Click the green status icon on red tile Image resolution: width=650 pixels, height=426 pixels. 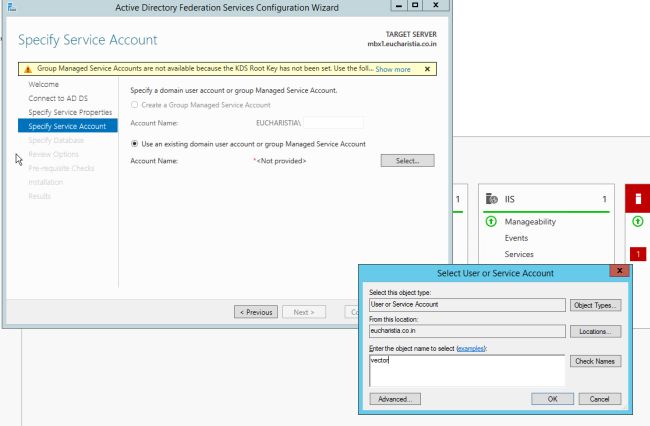tap(638, 222)
